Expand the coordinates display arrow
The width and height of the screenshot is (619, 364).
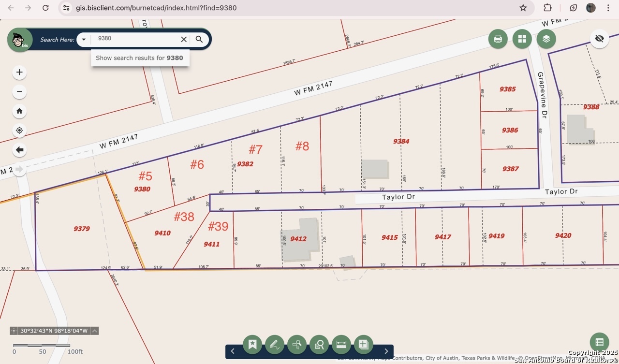tap(95, 331)
